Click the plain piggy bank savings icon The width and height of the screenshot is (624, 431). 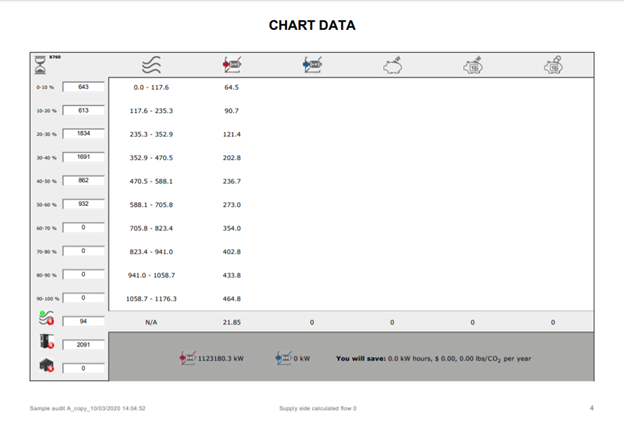coord(393,65)
